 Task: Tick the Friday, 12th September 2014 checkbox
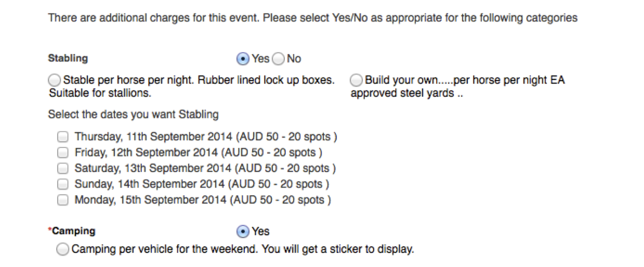63,153
